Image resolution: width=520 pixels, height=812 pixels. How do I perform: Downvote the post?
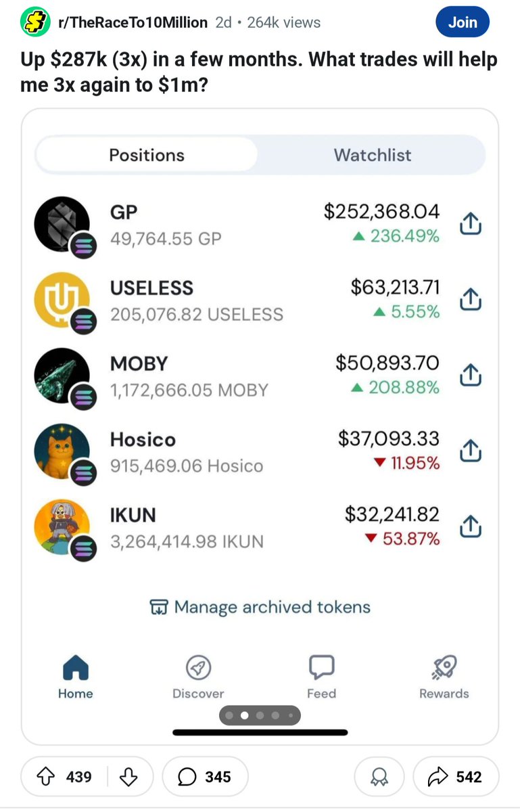coord(128,776)
